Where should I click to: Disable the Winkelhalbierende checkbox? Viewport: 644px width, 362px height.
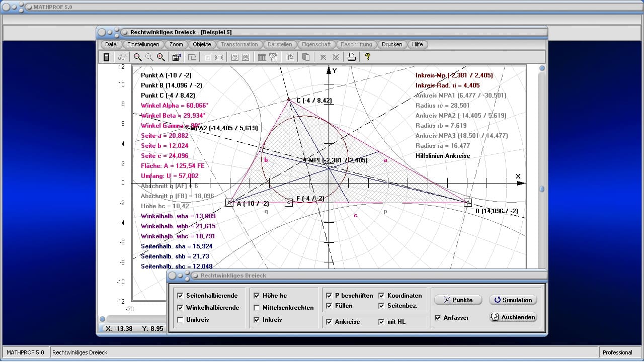click(x=181, y=308)
